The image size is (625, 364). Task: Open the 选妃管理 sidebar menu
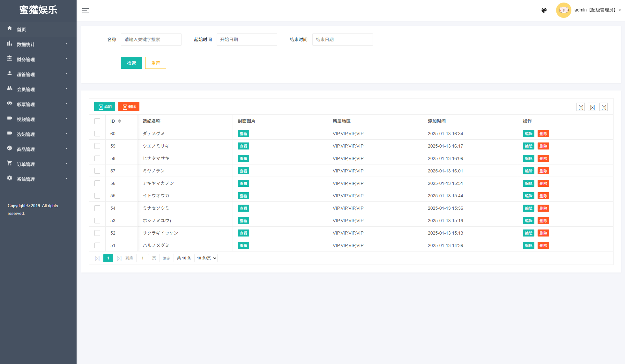[x=26, y=135]
